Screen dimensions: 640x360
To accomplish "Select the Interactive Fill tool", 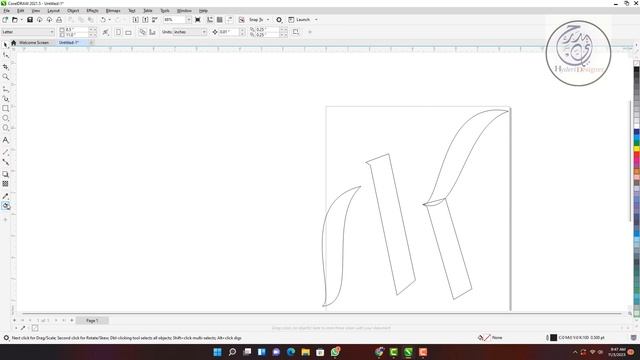I will point(6,206).
